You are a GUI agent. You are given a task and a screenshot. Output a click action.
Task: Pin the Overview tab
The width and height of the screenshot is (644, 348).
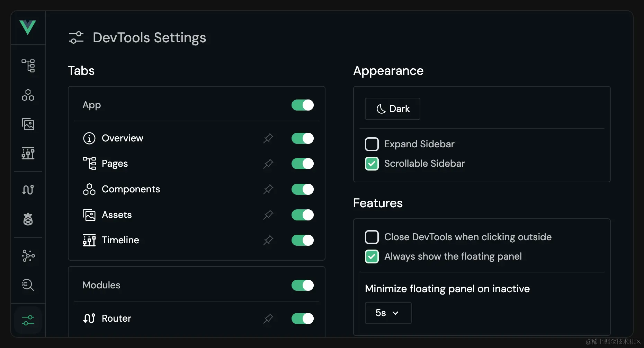(x=268, y=138)
